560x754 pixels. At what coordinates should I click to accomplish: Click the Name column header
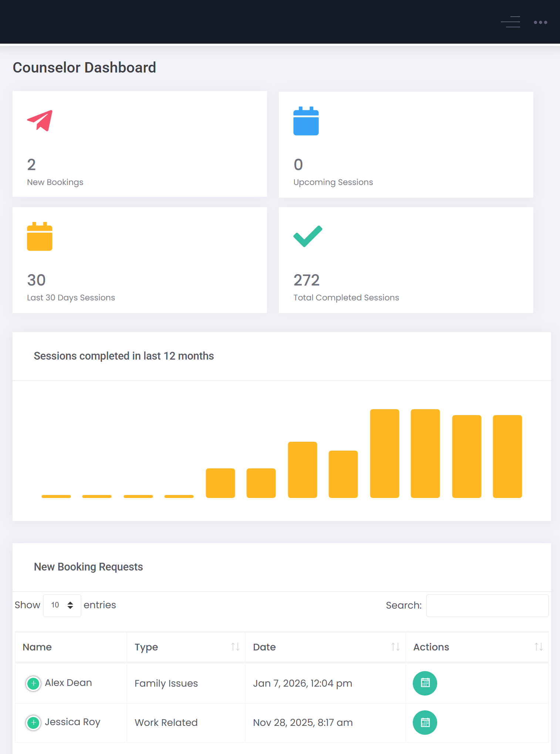coord(71,647)
